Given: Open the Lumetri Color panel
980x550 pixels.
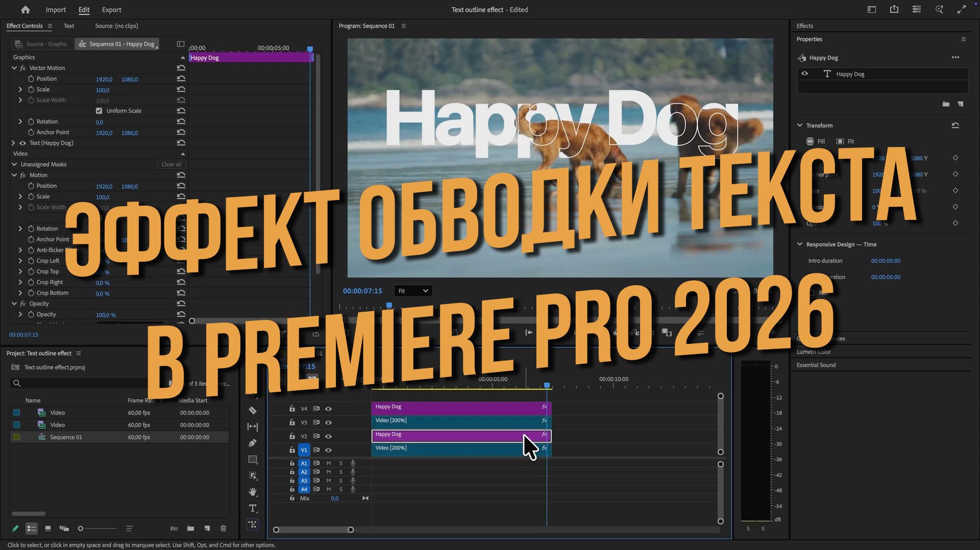Looking at the screenshot, I should pyautogui.click(x=814, y=352).
